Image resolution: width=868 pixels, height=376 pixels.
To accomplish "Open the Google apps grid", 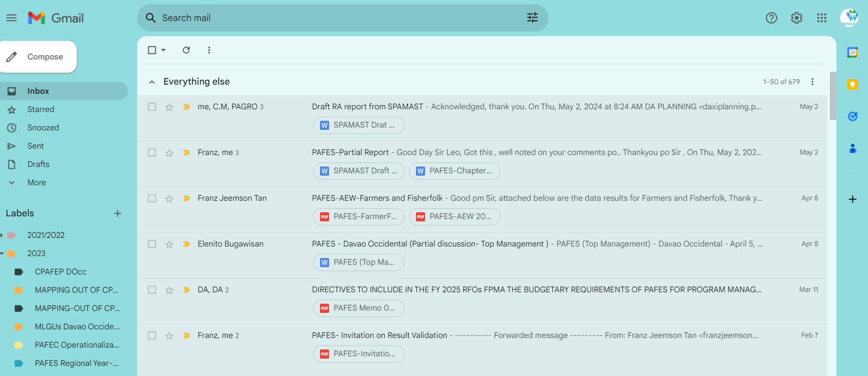I will 822,18.
